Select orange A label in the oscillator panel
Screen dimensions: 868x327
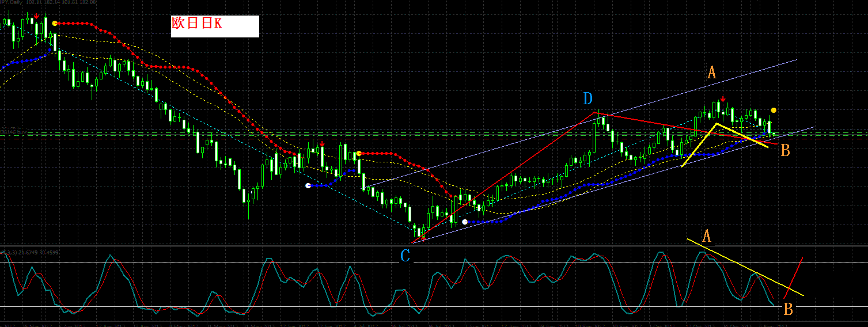[x=707, y=235]
